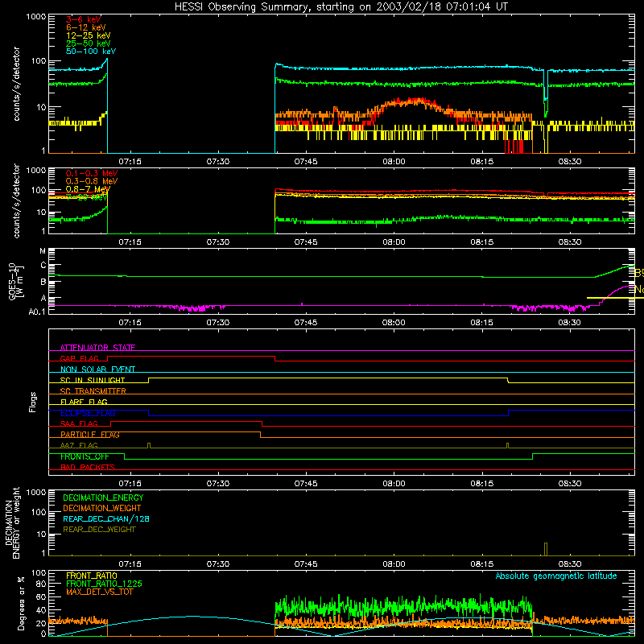
Task: Click the counts/s/detector title of keV panel
Action: pos(16,84)
